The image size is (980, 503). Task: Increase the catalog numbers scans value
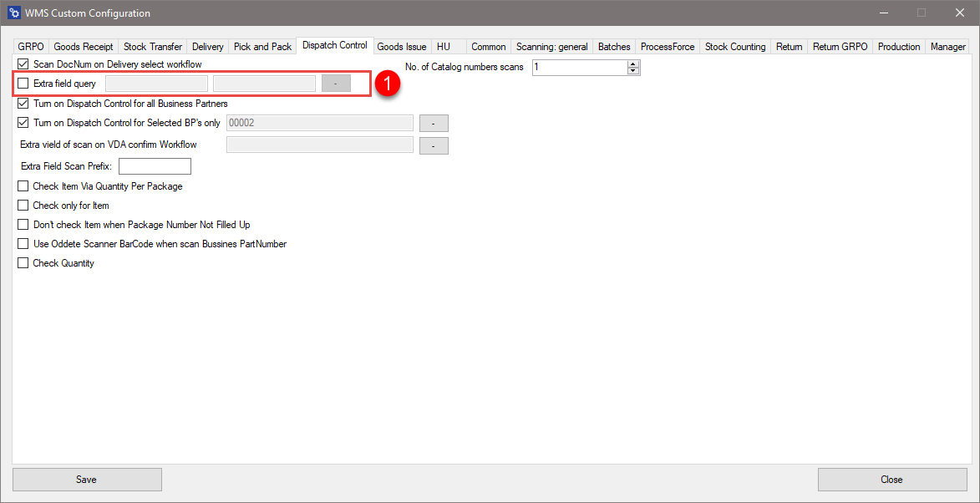[633, 64]
